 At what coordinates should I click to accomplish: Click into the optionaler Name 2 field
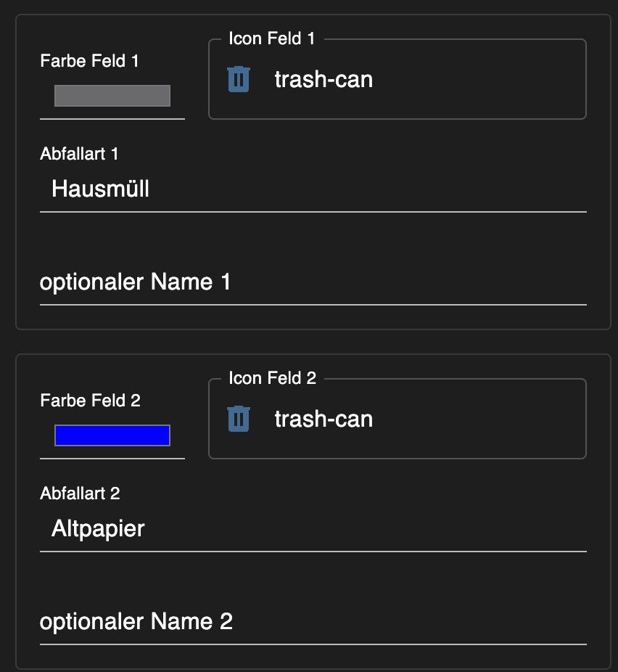312,622
